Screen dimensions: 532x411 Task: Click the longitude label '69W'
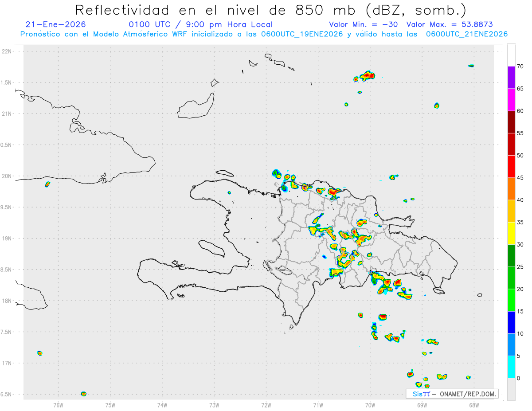pos(422,405)
